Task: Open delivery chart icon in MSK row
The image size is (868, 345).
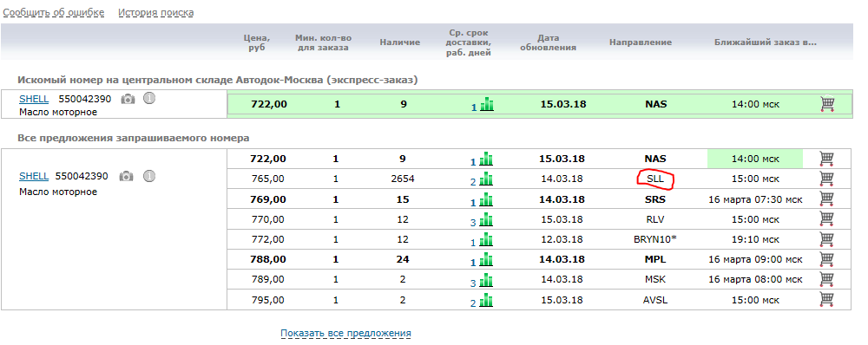Action: point(487,280)
